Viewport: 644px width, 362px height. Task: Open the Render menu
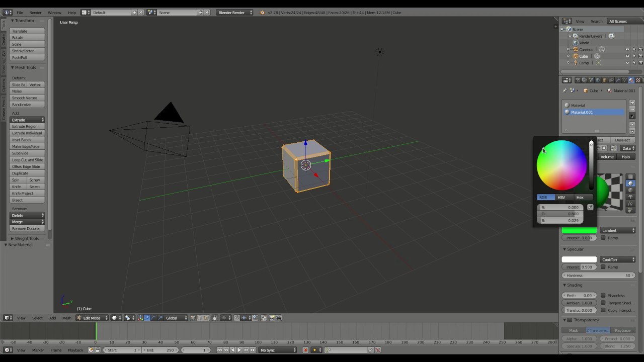(x=35, y=12)
